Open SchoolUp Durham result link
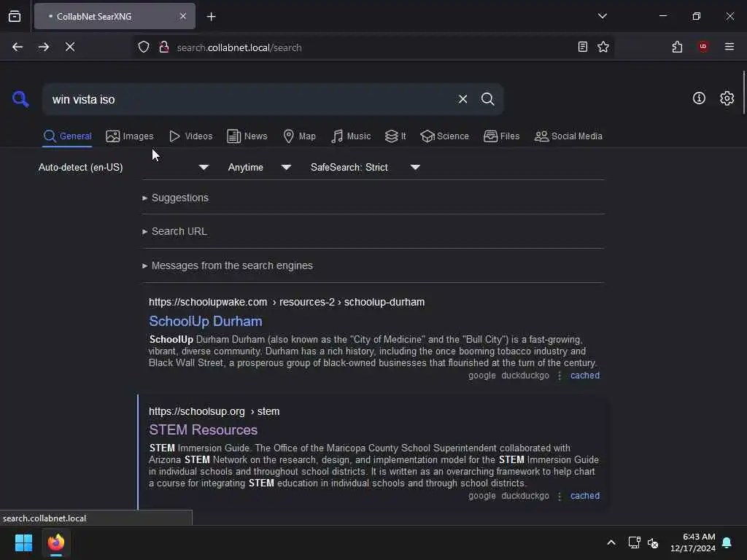 205,321
